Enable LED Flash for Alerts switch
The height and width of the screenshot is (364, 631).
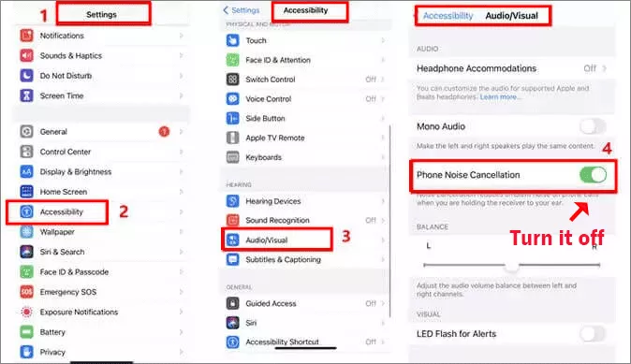[x=594, y=333]
